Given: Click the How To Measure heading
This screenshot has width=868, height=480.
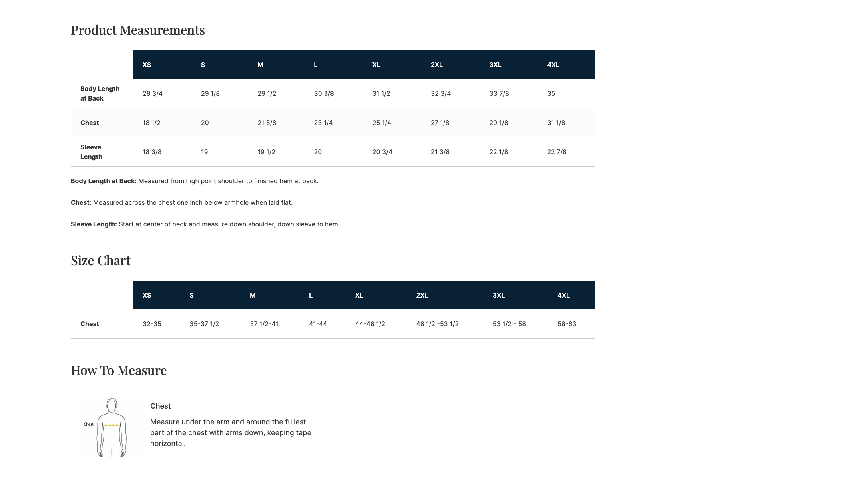Looking at the screenshot, I should pos(119,371).
